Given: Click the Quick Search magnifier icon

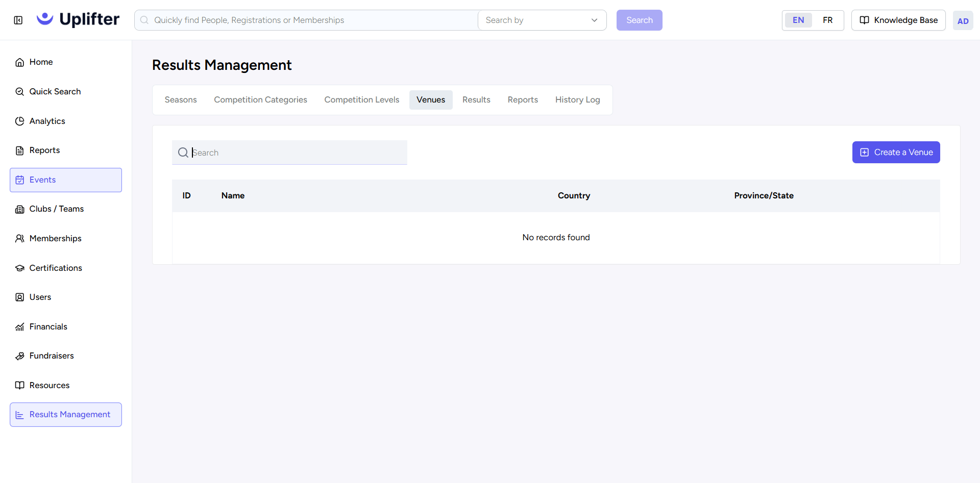Looking at the screenshot, I should pos(20,92).
